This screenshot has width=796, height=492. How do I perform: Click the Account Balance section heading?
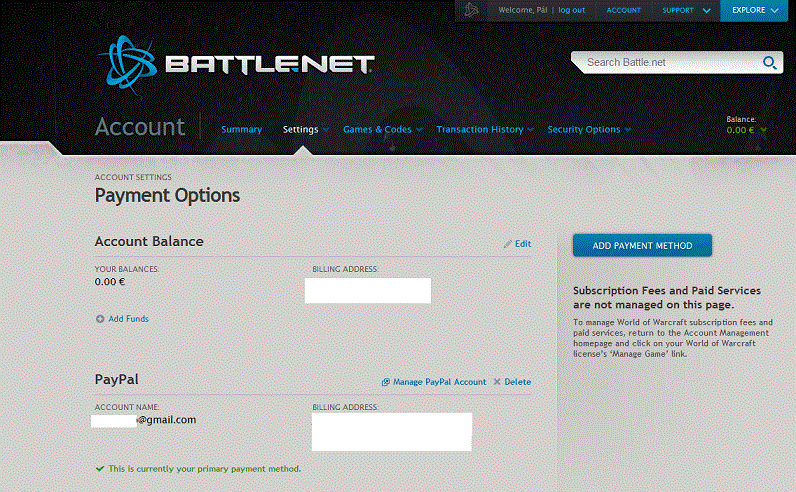tap(149, 241)
